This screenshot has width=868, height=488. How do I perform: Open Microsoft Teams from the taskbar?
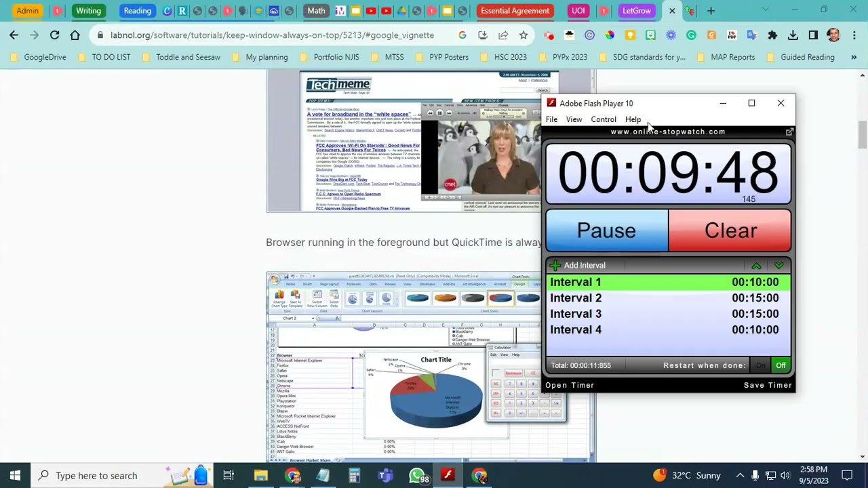(385, 475)
